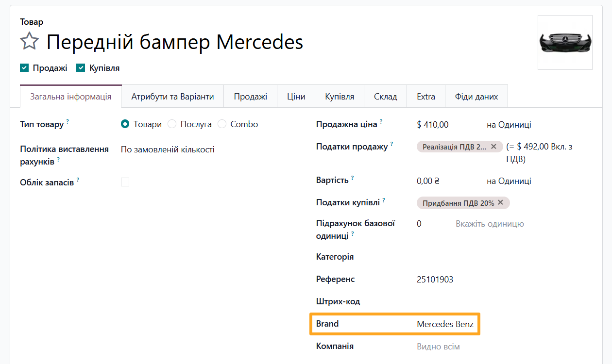The width and height of the screenshot is (612, 364).
Task: Click the Компанія field label
Action: (335, 346)
